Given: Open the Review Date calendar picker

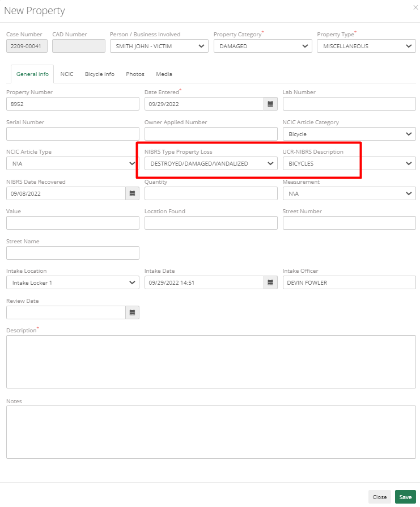Looking at the screenshot, I should point(132,312).
